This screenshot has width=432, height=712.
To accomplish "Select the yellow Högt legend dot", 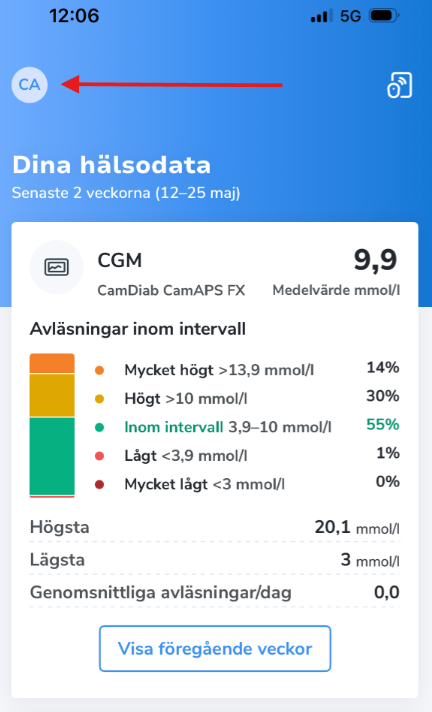I will pos(99,399).
